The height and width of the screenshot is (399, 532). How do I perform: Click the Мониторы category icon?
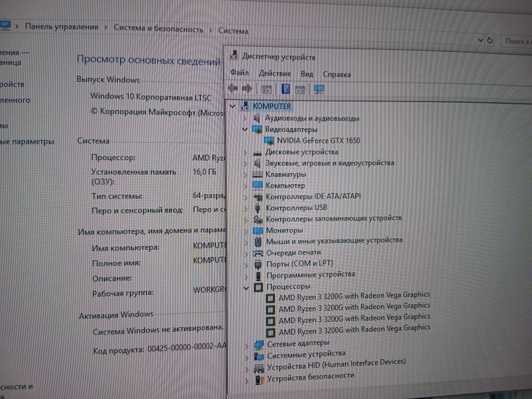[x=258, y=231]
